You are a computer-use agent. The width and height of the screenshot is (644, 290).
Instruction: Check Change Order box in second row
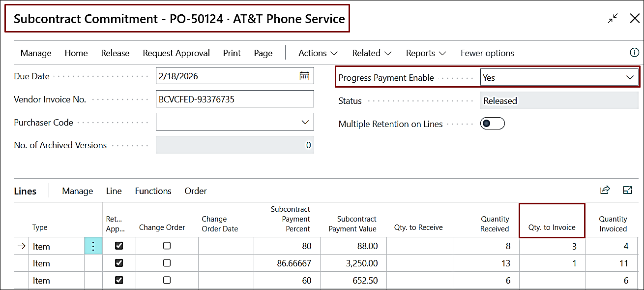pos(167,263)
